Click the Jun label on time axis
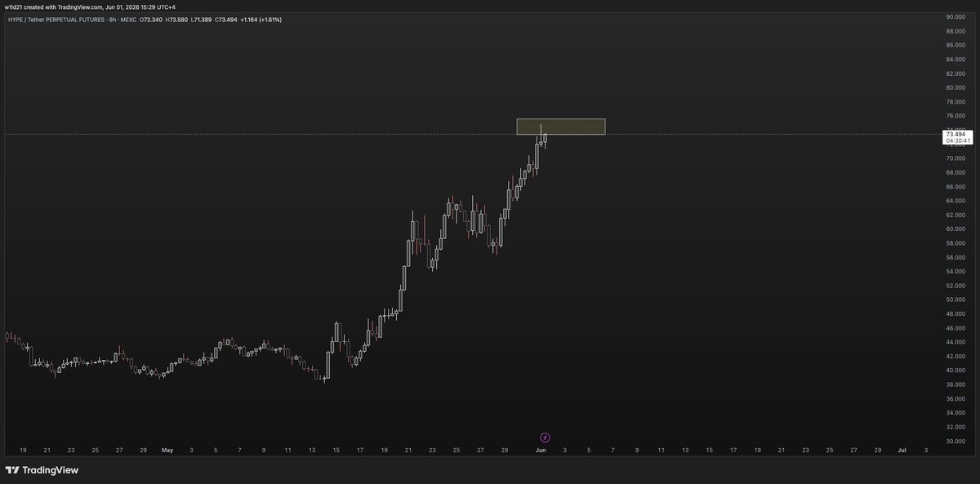The image size is (980, 484). (539, 450)
